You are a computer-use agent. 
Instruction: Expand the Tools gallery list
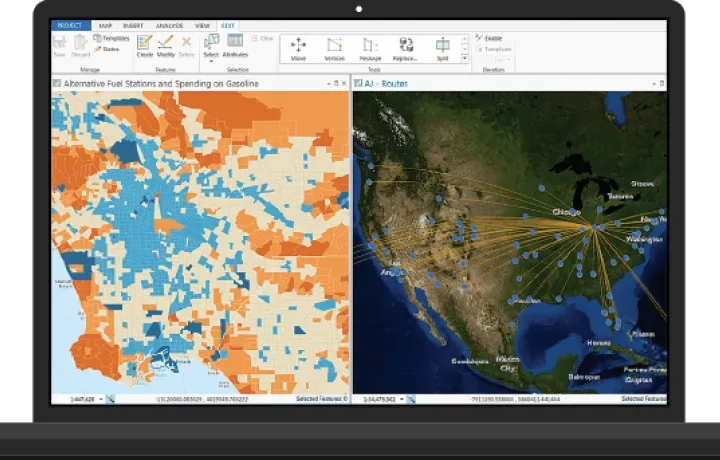(x=465, y=59)
